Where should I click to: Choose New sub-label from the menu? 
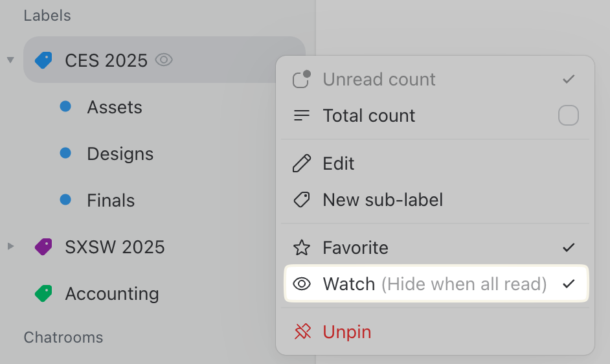click(383, 199)
